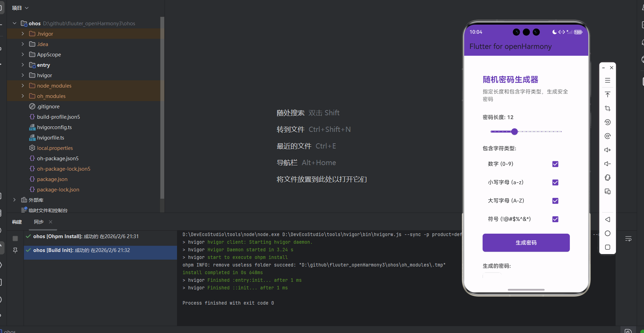Select package-lock.json file
The width and height of the screenshot is (644, 333).
[58, 190]
